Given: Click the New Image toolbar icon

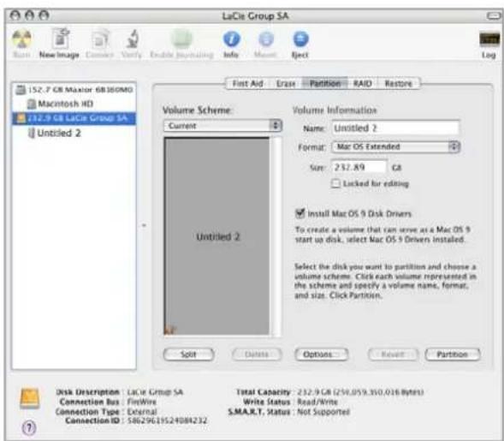Looking at the screenshot, I should pos(61,39).
